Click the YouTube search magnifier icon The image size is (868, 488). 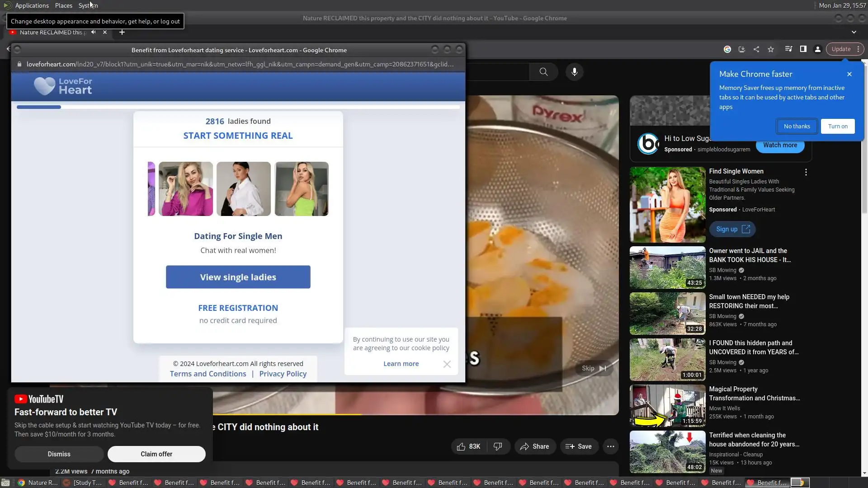543,72
